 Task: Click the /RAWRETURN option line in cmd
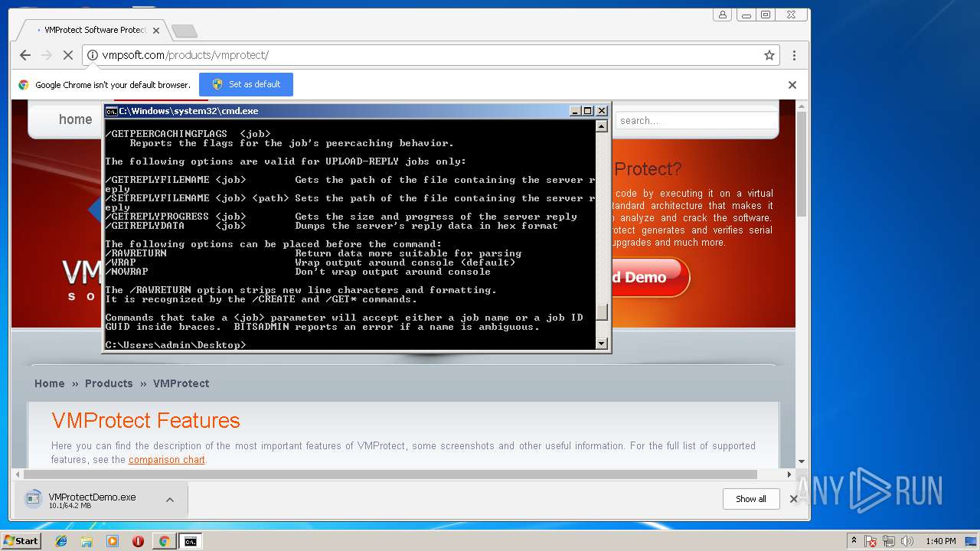[313, 253]
